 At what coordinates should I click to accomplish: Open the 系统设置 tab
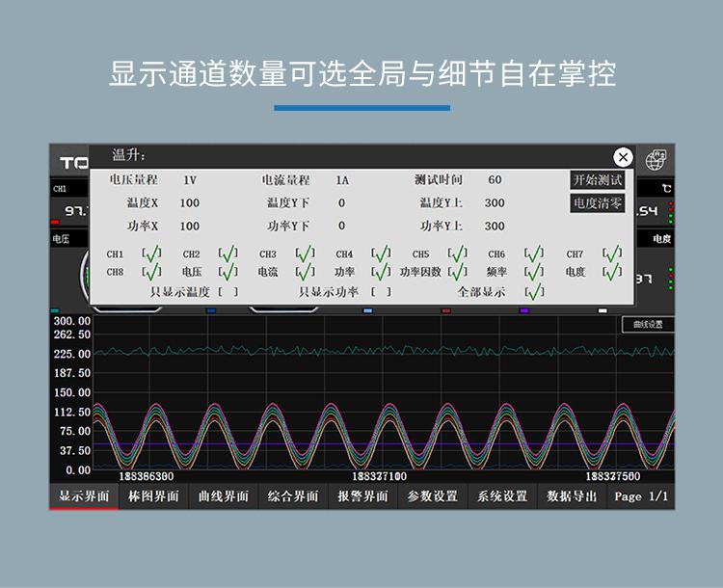click(502, 496)
